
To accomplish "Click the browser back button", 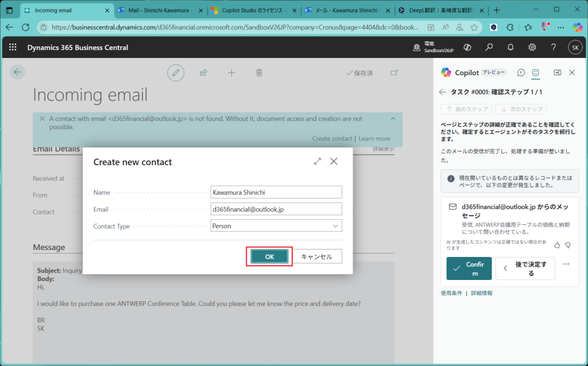I will [9, 27].
